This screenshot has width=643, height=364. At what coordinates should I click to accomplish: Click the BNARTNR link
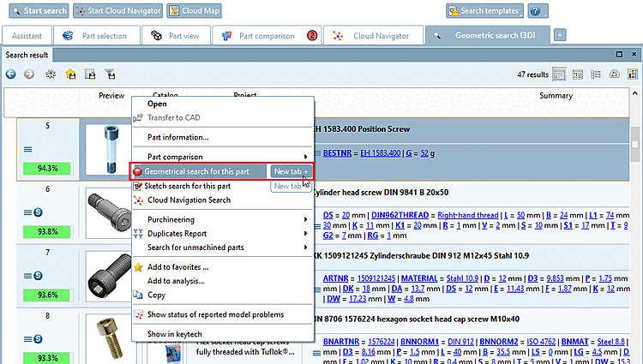pyautogui.click(x=340, y=342)
